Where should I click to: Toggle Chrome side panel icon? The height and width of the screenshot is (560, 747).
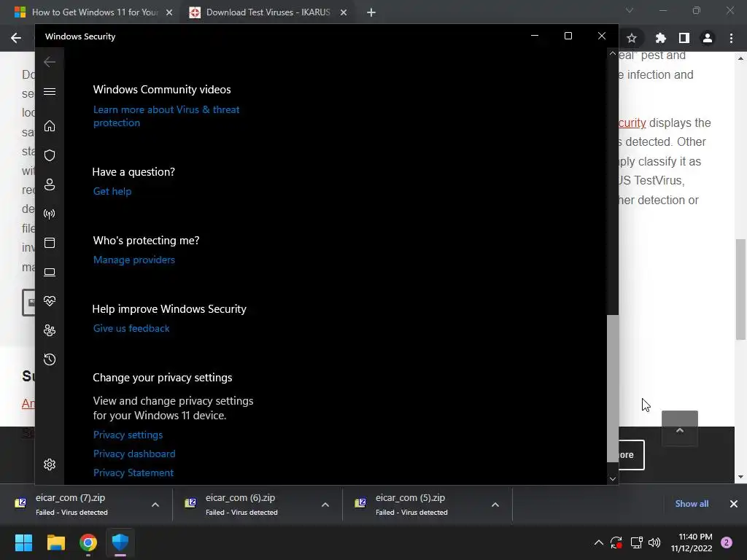pos(684,38)
